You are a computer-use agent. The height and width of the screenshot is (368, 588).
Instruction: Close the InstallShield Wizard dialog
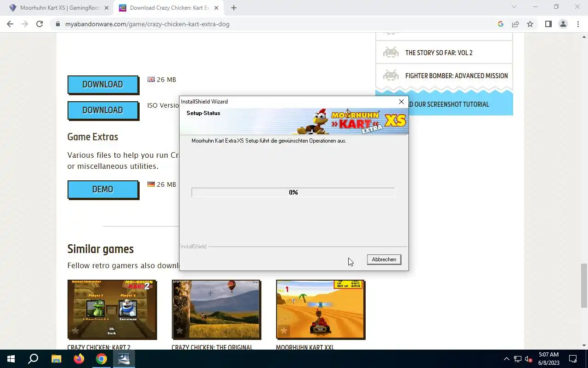pyautogui.click(x=401, y=102)
